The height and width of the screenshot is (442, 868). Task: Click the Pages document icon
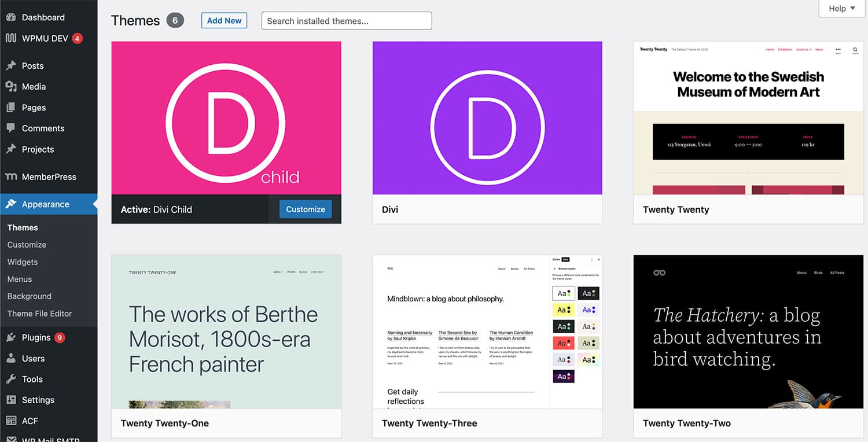(11, 108)
